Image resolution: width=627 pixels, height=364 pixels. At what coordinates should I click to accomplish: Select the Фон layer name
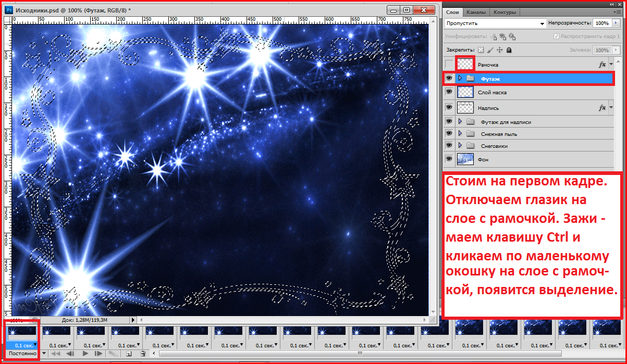click(483, 160)
